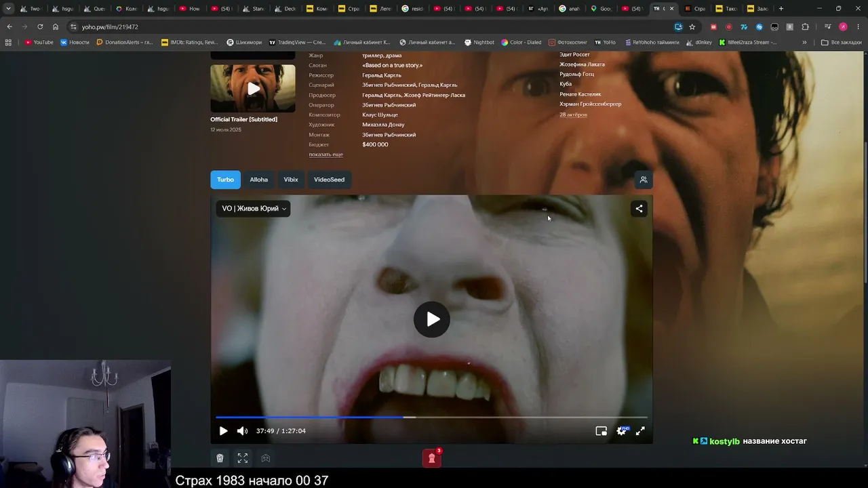Open the Шикимори bookmark
Image resolution: width=868 pixels, height=488 pixels.
[x=244, y=42]
